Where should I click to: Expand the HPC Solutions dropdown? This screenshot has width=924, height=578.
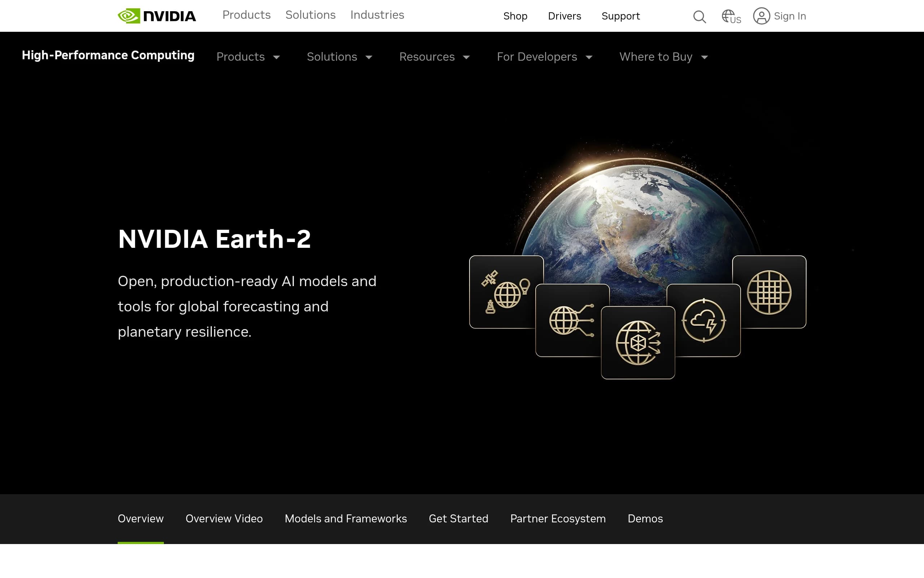tap(339, 57)
